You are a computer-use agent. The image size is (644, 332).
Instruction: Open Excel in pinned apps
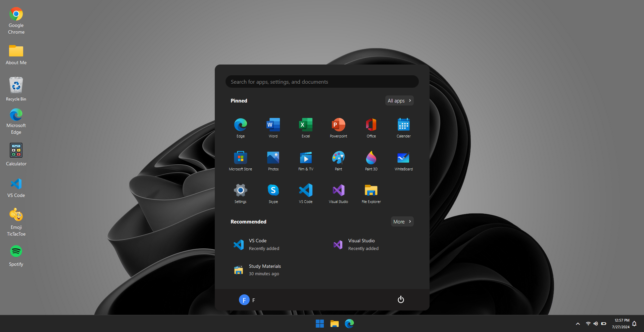pos(306,128)
